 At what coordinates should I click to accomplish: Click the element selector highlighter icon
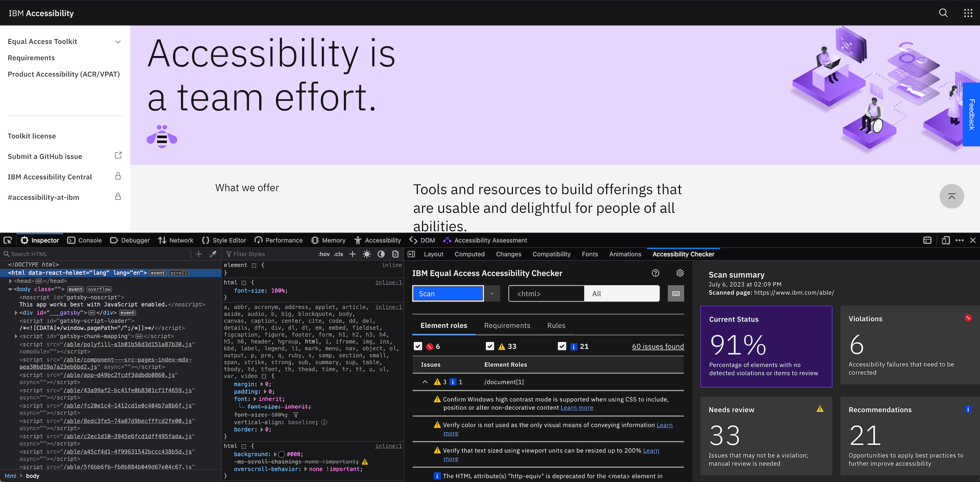(x=254, y=265)
